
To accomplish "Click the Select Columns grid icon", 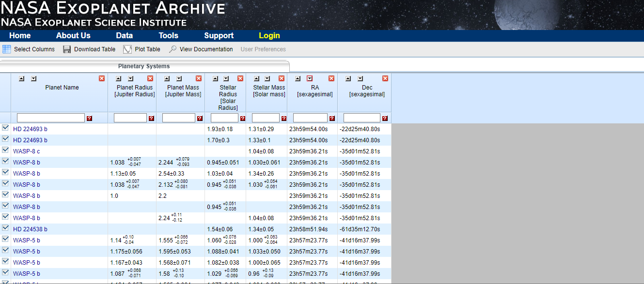I will coord(7,49).
